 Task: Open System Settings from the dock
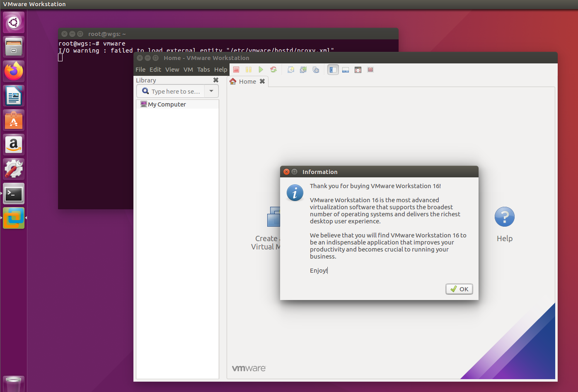tap(14, 169)
